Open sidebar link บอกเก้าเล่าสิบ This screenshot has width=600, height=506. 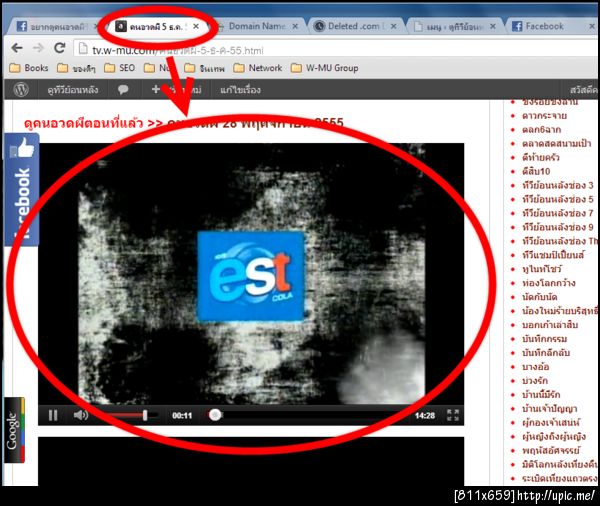click(549, 325)
